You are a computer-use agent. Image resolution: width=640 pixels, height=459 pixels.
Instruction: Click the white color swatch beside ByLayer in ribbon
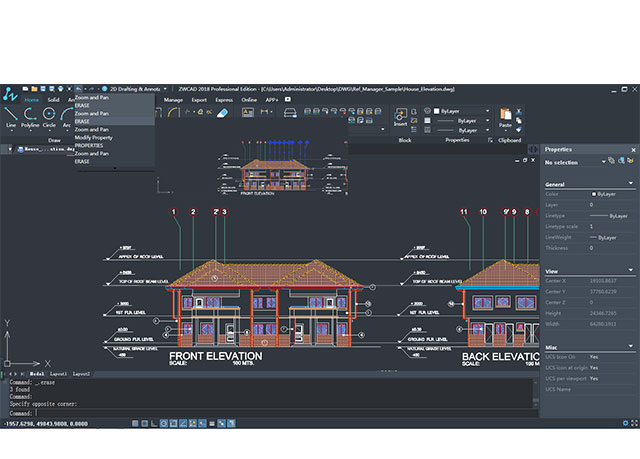(436, 111)
